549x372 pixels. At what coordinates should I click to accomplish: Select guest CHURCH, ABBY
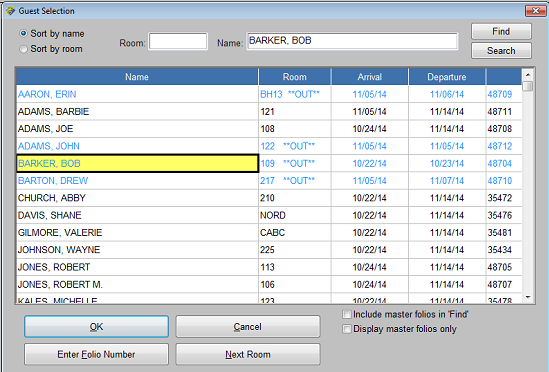(x=137, y=198)
